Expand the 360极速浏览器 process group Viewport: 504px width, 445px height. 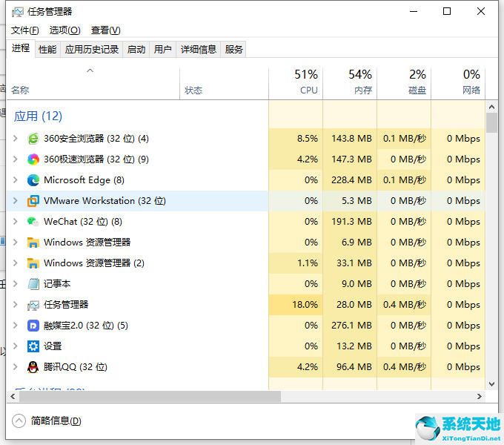pyautogui.click(x=15, y=159)
